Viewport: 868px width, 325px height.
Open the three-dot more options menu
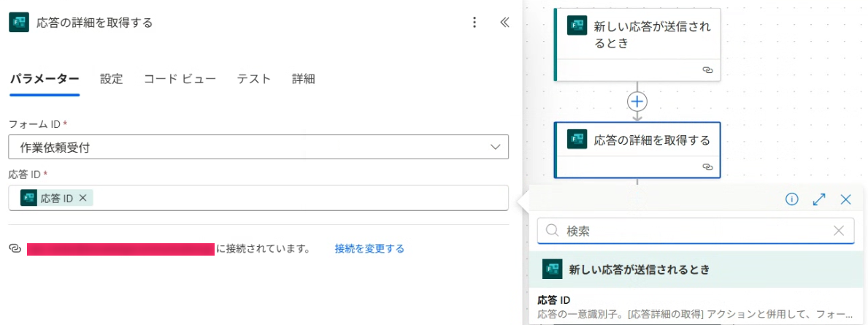coord(474,22)
